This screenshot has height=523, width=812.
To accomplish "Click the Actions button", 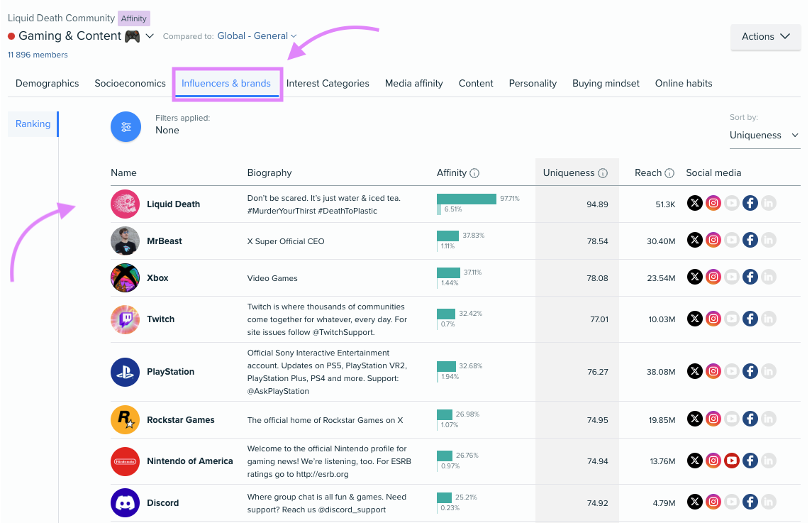I will point(765,36).
